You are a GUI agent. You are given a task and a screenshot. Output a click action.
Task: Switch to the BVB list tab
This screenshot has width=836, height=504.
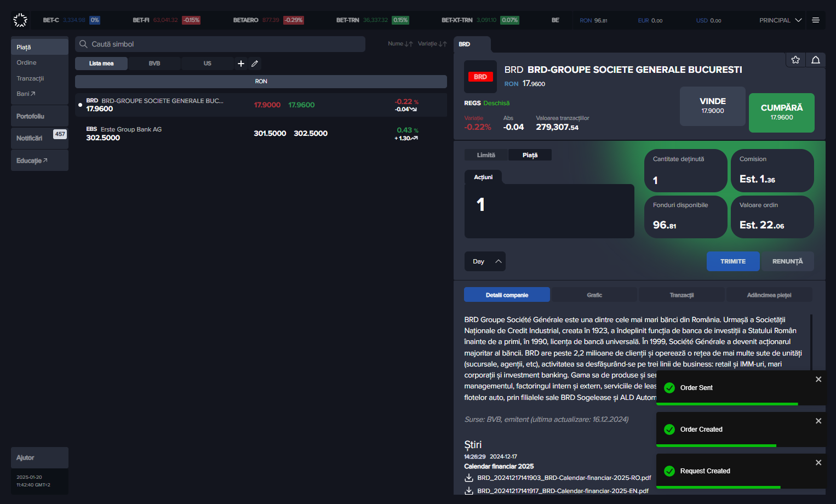pos(154,64)
